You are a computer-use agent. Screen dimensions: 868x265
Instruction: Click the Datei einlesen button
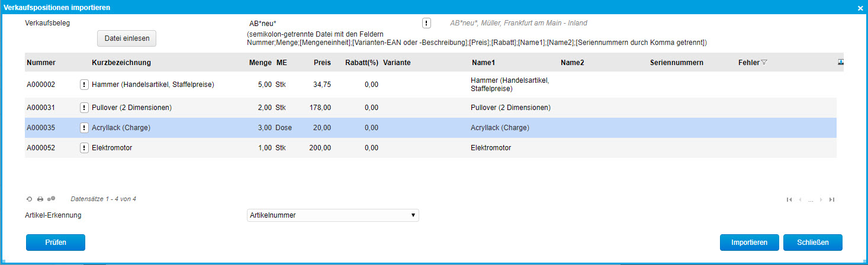(127, 38)
